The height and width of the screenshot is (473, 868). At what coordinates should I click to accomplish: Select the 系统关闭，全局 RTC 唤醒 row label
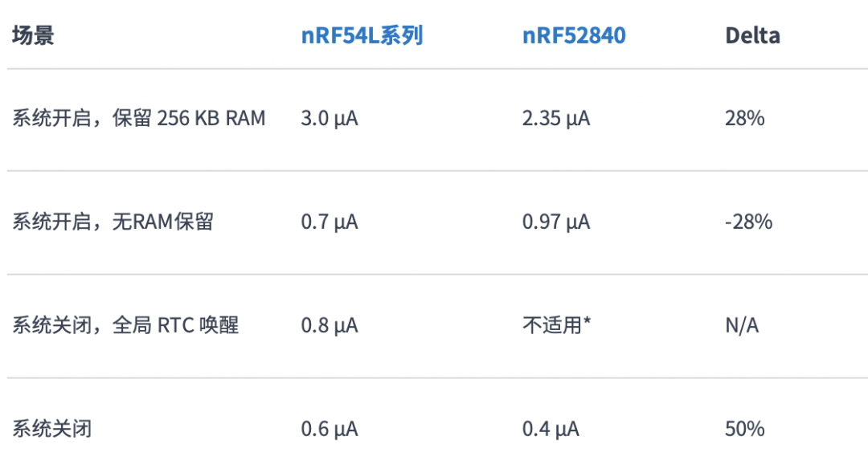[125, 325]
